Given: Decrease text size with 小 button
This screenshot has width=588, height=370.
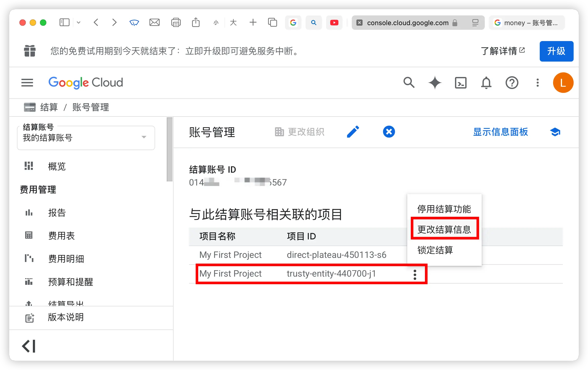Looking at the screenshot, I should click(x=216, y=23).
